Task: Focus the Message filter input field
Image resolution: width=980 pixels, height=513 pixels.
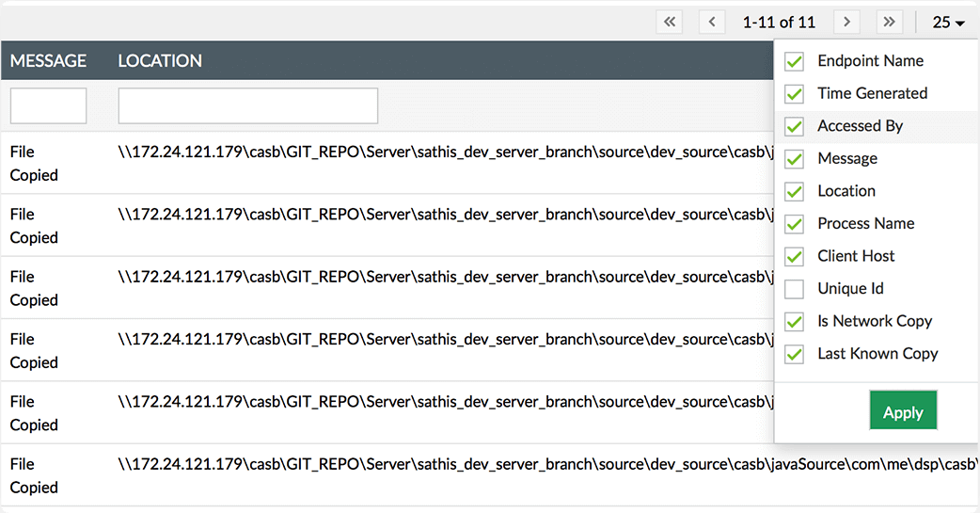Action: click(48, 105)
